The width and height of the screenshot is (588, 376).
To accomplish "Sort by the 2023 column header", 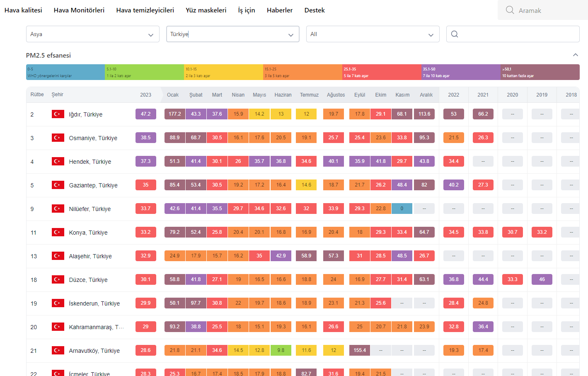I will [145, 95].
